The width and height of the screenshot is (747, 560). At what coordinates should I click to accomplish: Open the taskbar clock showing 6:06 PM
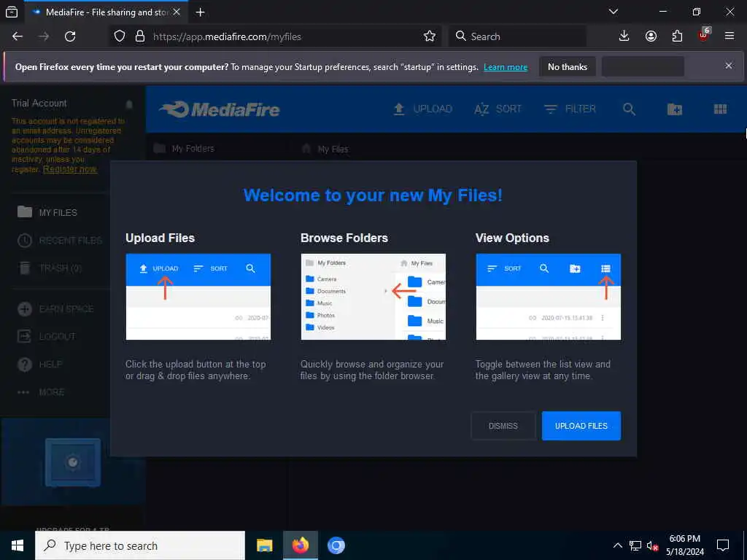click(x=684, y=545)
